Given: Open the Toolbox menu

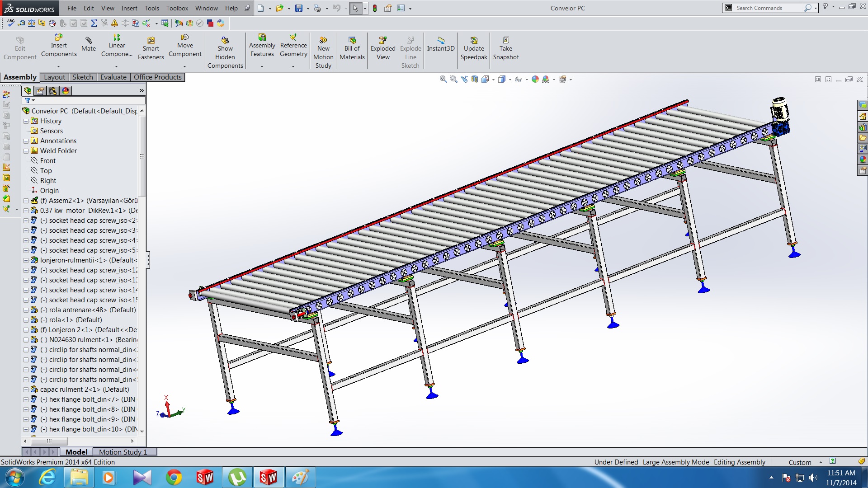Looking at the screenshot, I should pyautogui.click(x=177, y=8).
